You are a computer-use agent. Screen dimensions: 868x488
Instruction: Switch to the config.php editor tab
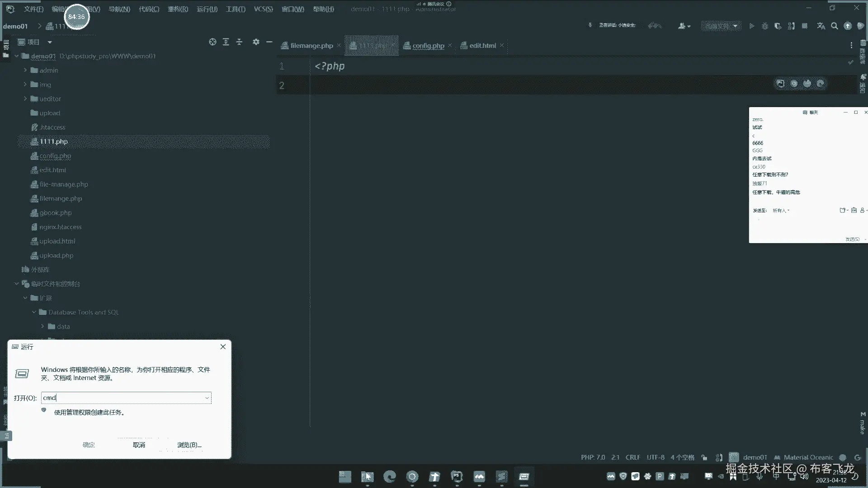[x=428, y=46]
